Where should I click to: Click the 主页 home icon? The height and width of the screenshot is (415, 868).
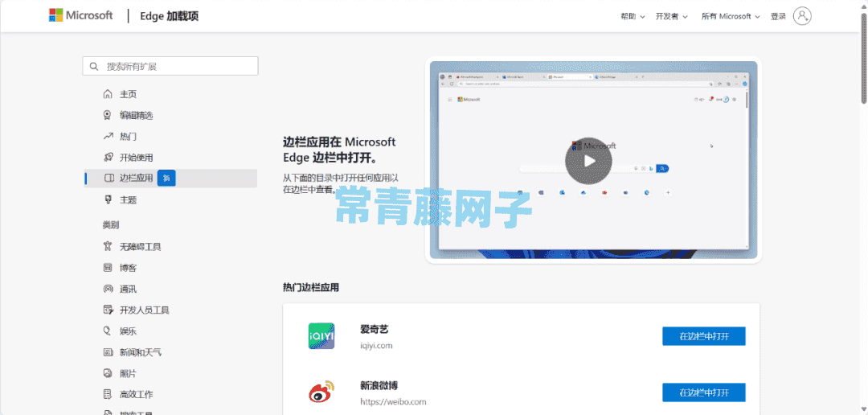[108, 94]
